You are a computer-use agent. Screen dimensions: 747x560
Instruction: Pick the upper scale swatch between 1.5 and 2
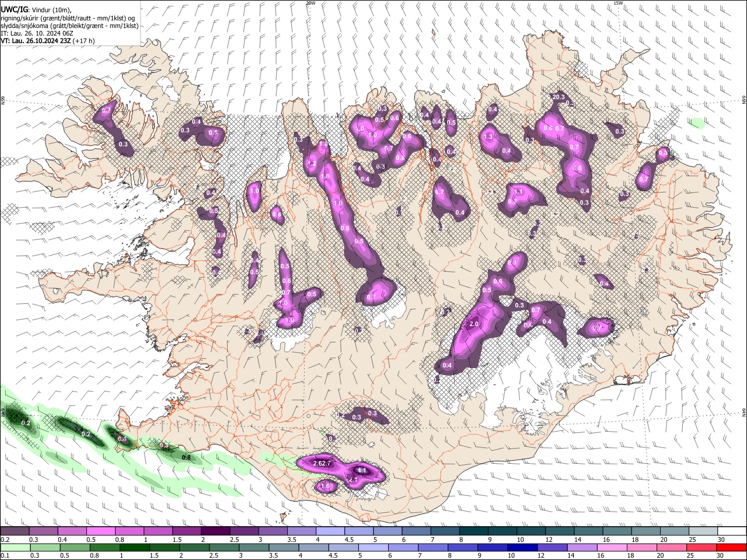[x=187, y=531]
